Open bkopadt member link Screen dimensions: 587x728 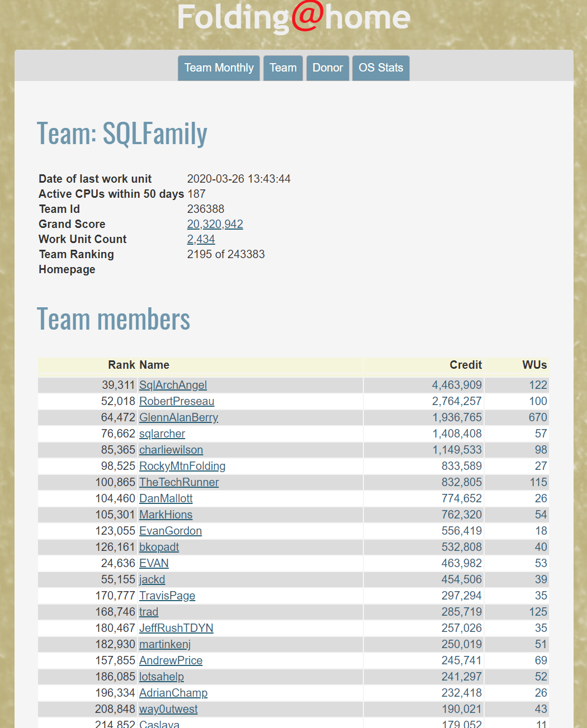(x=159, y=547)
